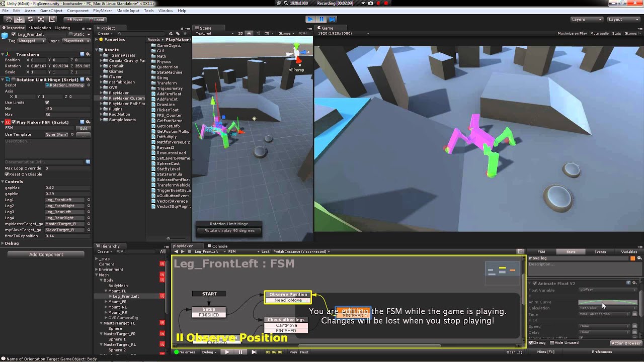Collapse the Controls section in Inspector

[3, 182]
